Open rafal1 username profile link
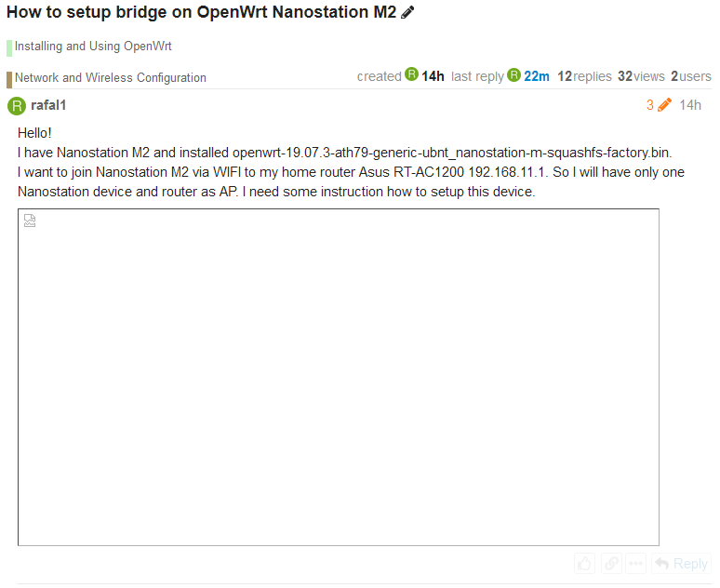 48,105
